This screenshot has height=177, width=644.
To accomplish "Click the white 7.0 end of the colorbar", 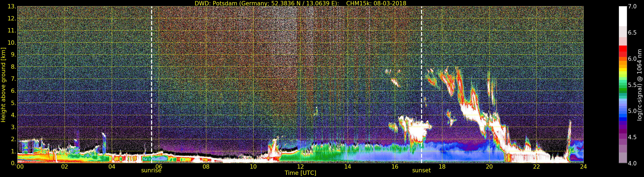I will pos(623,16).
